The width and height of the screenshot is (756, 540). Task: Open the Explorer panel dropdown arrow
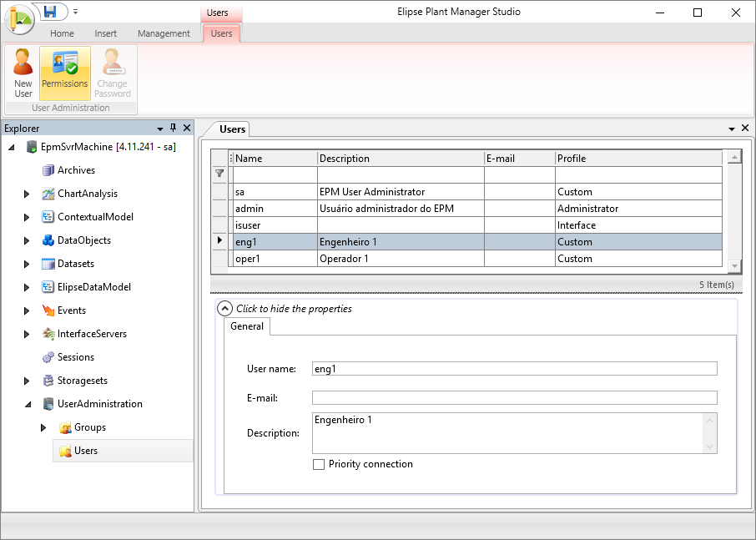point(159,129)
